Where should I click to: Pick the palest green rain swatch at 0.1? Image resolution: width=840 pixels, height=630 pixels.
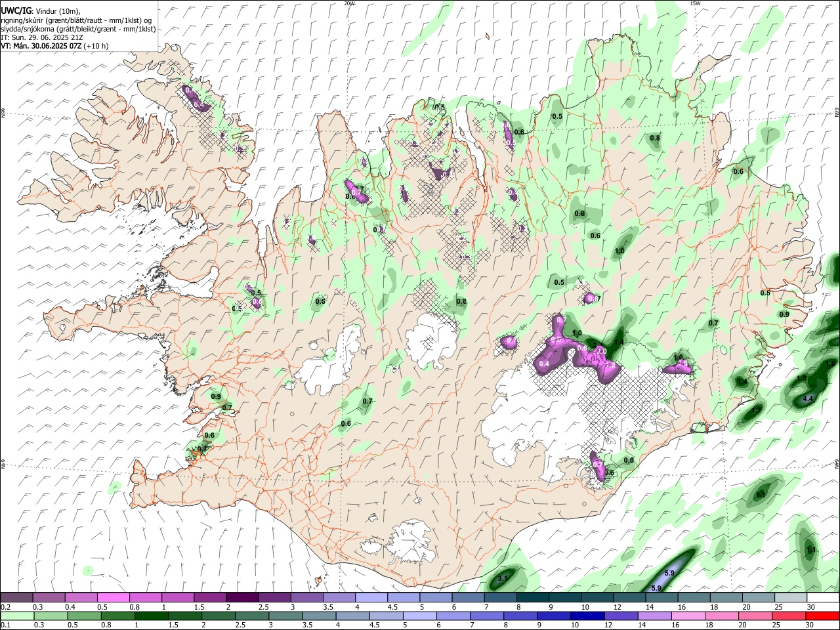click(17, 616)
